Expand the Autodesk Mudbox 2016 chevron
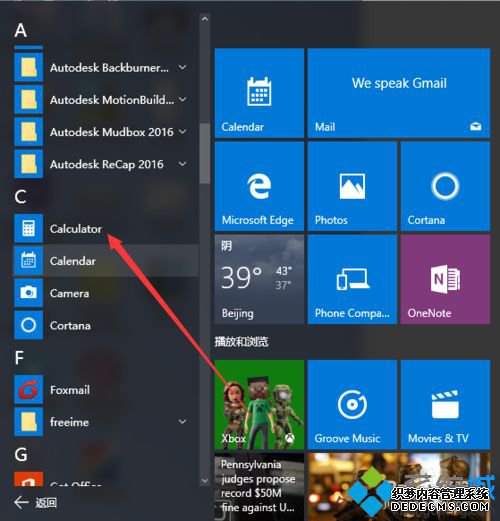Image resolution: width=500 pixels, height=521 pixels. 182,132
